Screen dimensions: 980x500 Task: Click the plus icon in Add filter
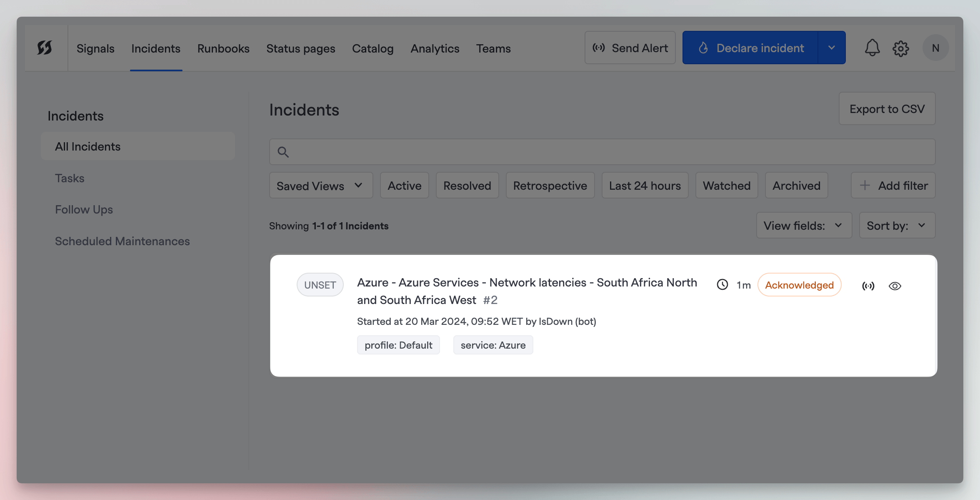(x=865, y=186)
